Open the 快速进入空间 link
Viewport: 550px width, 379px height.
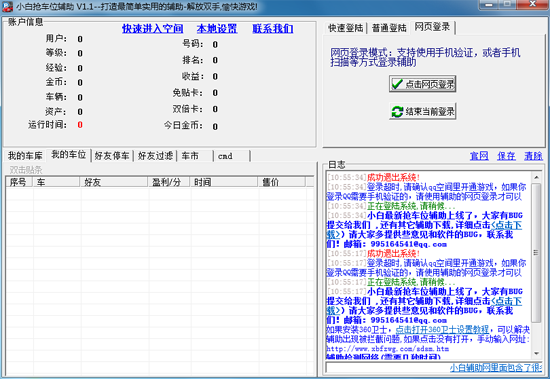pyautogui.click(x=153, y=29)
